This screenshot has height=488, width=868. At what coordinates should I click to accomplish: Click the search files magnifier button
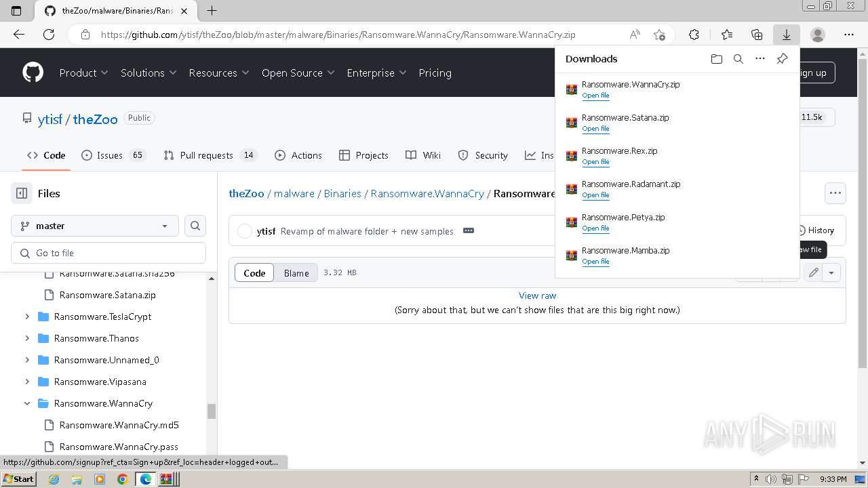pyautogui.click(x=195, y=226)
